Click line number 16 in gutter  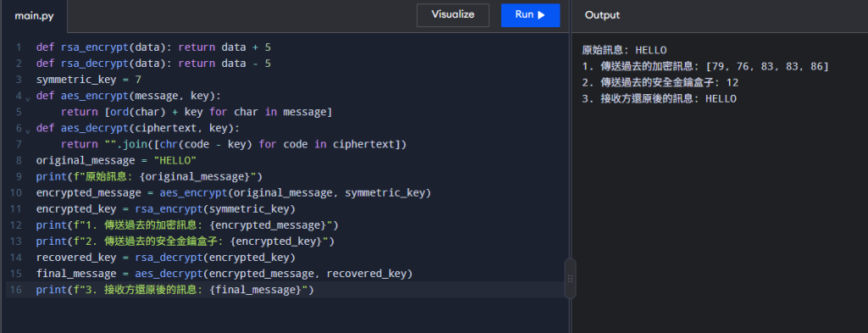tap(16, 290)
